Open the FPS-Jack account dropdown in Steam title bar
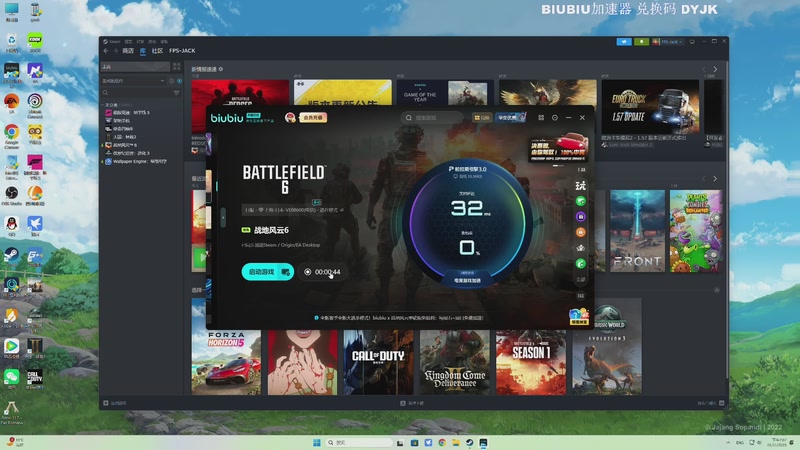 point(667,42)
